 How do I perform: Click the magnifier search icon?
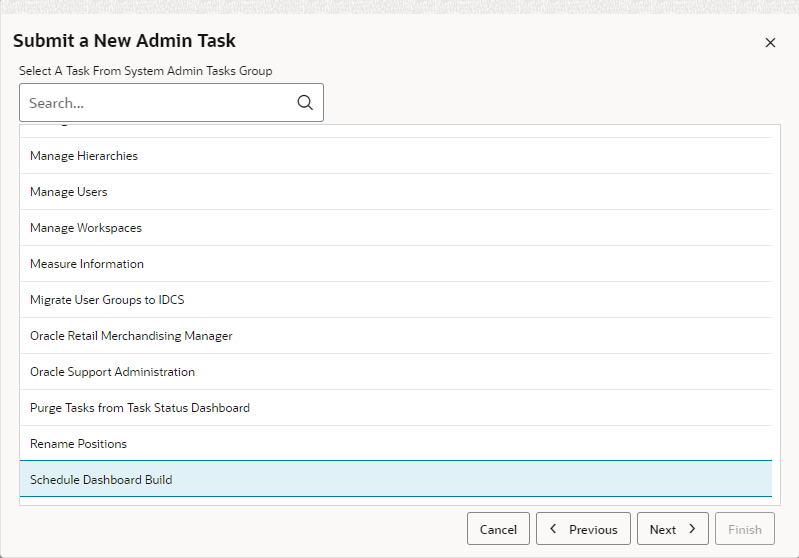tap(305, 102)
